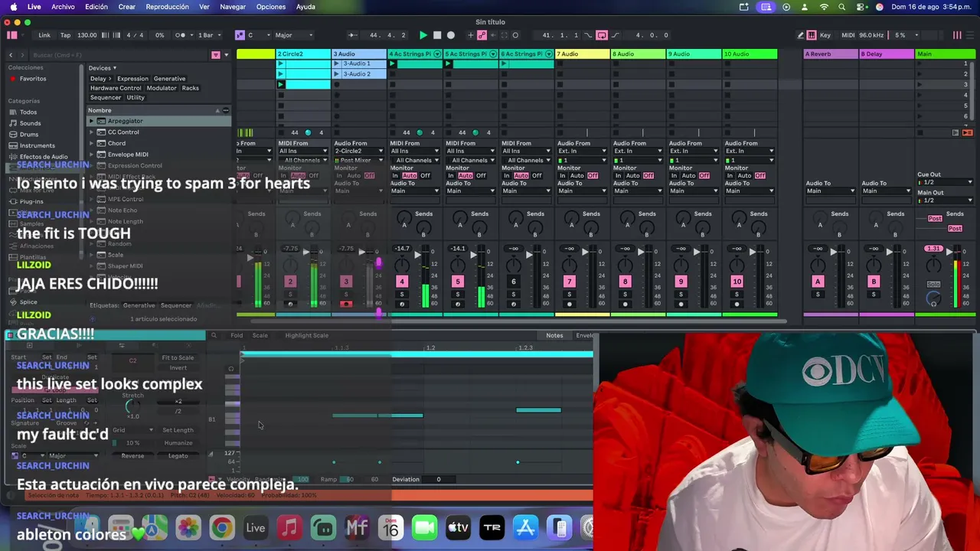Viewport: 980px width, 551px height.
Task: Click the arrangement Record button
Action: click(x=451, y=35)
